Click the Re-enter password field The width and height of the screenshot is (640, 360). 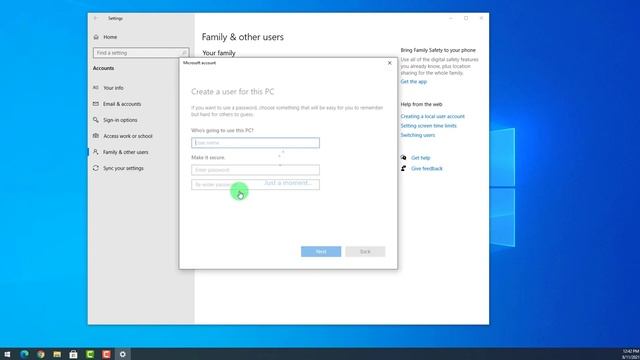[x=256, y=184]
